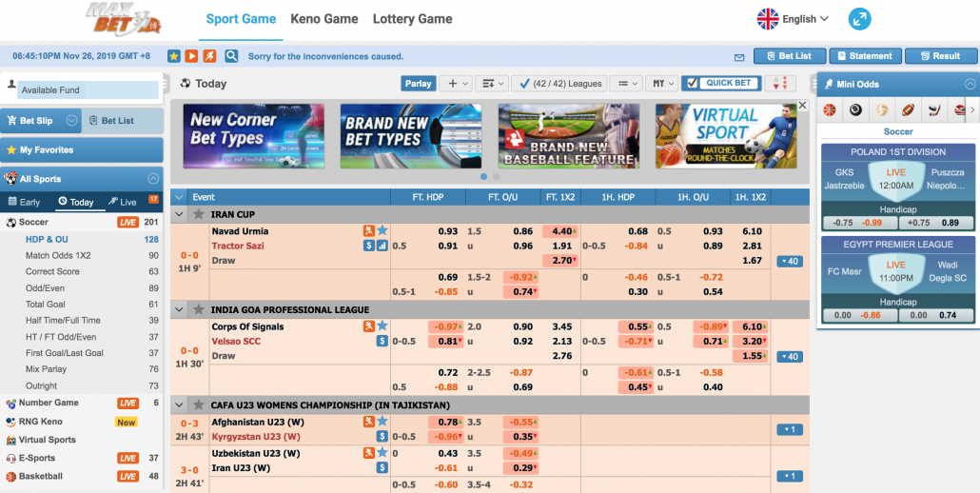The width and height of the screenshot is (980, 493).
Task: Go to first banner carousel dot
Action: [x=483, y=177]
